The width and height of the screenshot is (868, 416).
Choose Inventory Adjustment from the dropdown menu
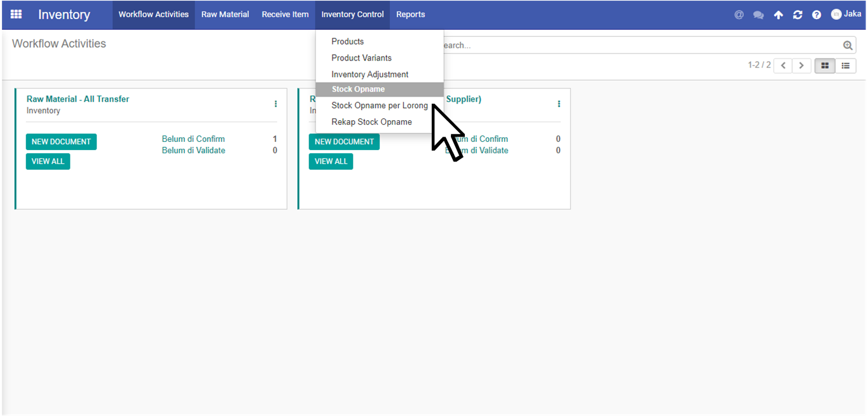(x=369, y=74)
